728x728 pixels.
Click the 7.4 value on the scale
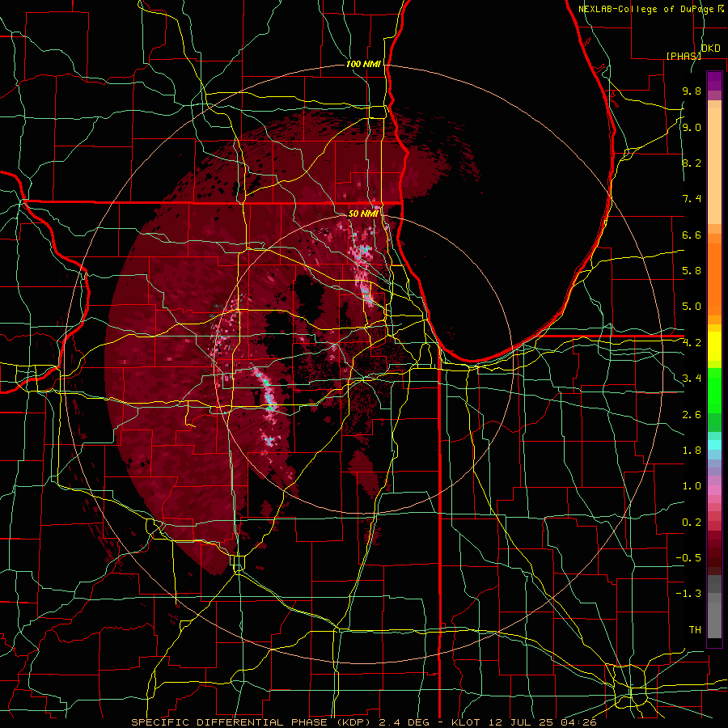click(x=692, y=199)
